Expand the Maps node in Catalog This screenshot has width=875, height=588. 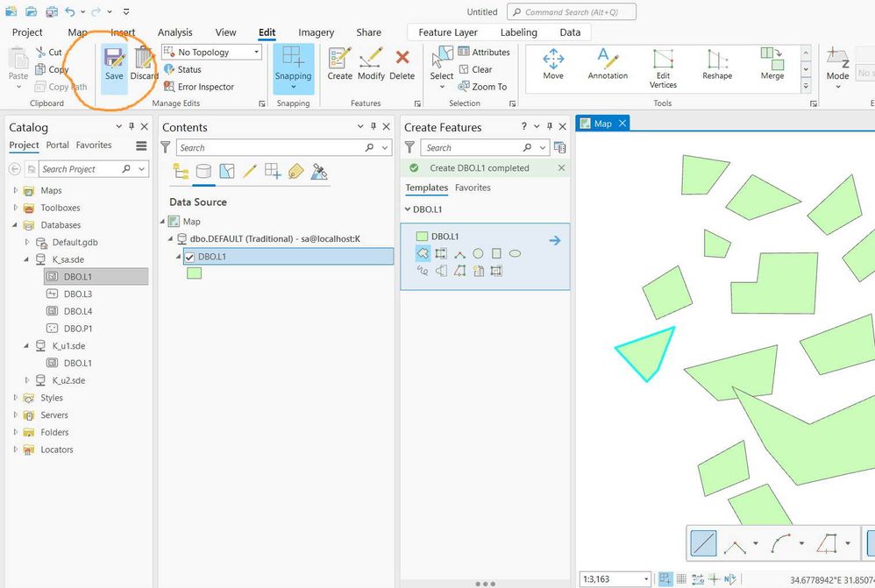16,190
